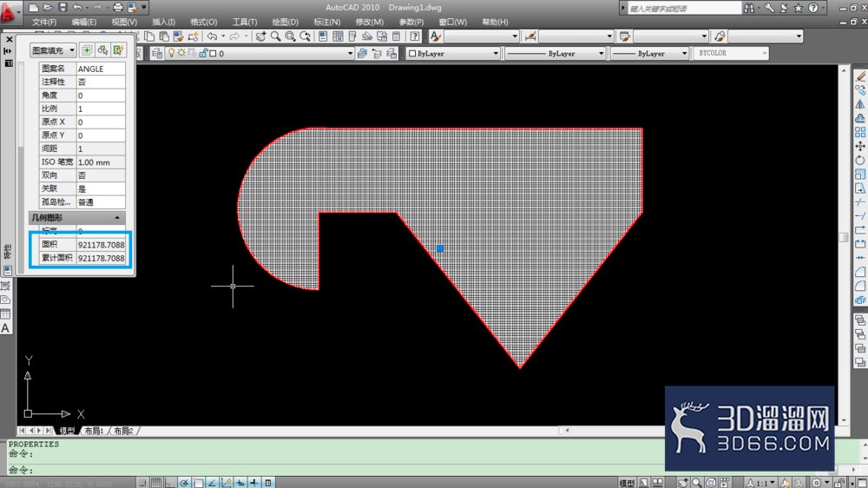Click the Pan realtime tool icon
Screen dimensions: 868x488
click(x=260, y=36)
